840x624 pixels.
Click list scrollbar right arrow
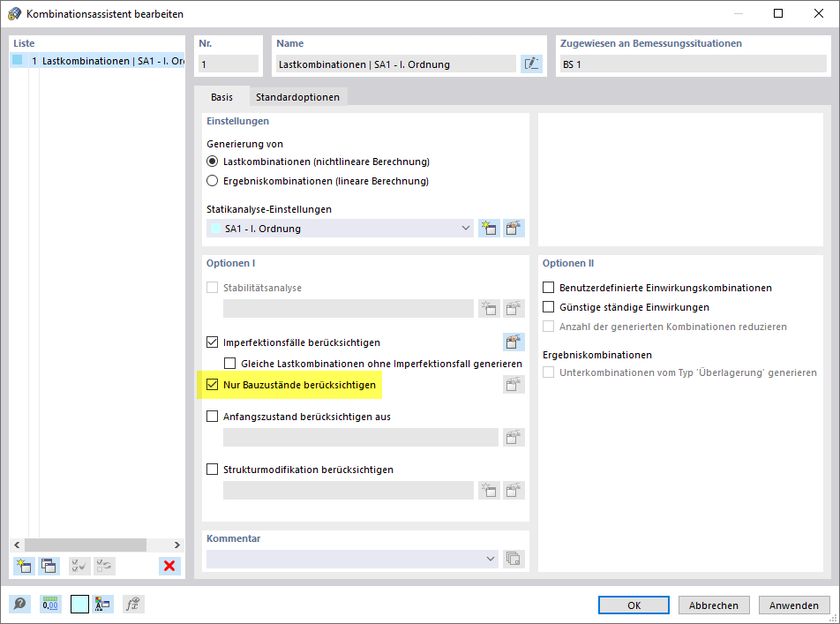coord(176,545)
